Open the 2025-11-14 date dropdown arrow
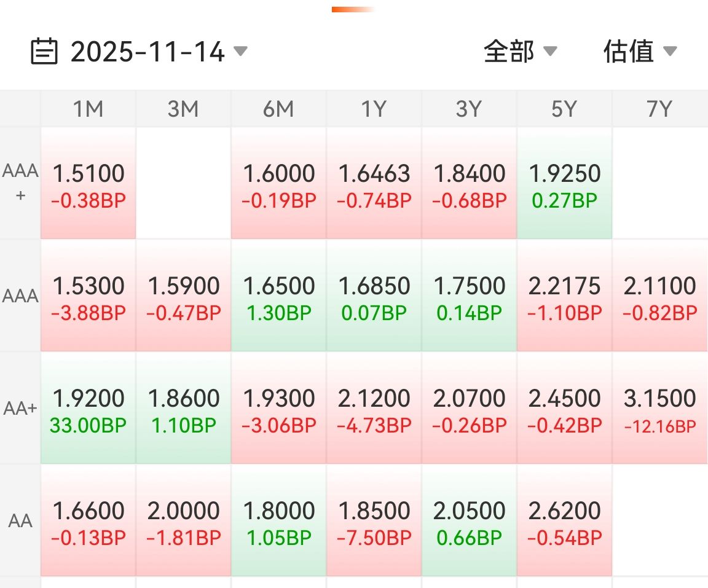708x588 pixels. (240, 51)
